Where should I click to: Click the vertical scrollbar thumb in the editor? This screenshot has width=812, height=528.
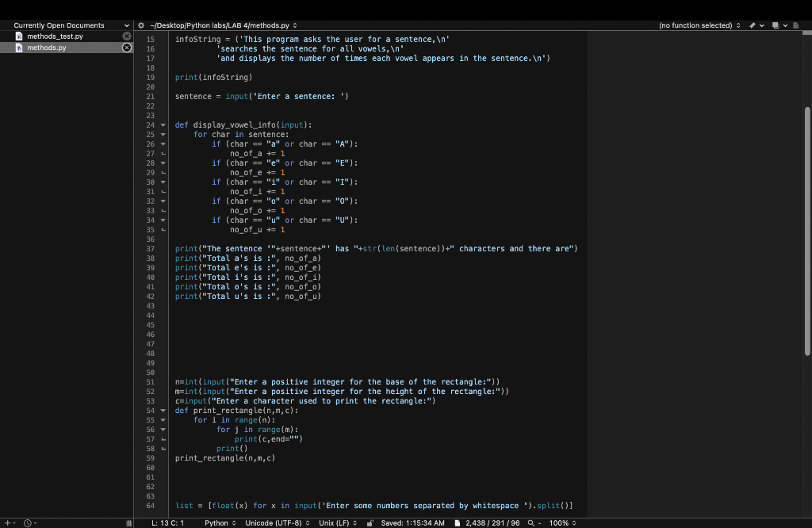(807, 231)
